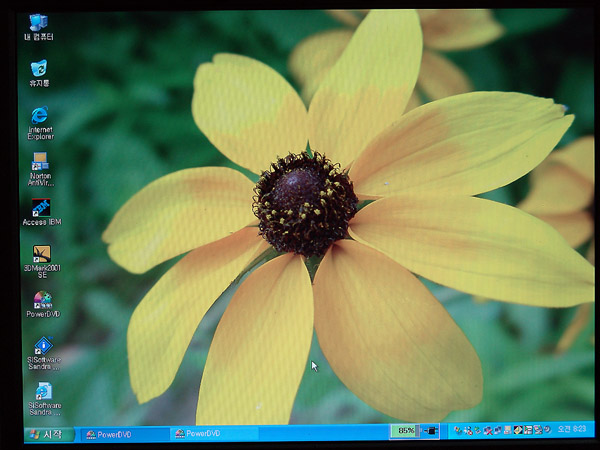The image size is (600, 450).
Task: Open the Access IBM shortcut
Action: tap(42, 212)
